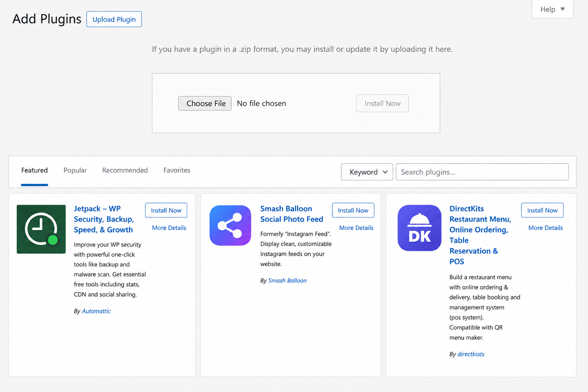This screenshot has width=588, height=392.
Task: Click the zip format upload instruction text
Action: click(302, 49)
